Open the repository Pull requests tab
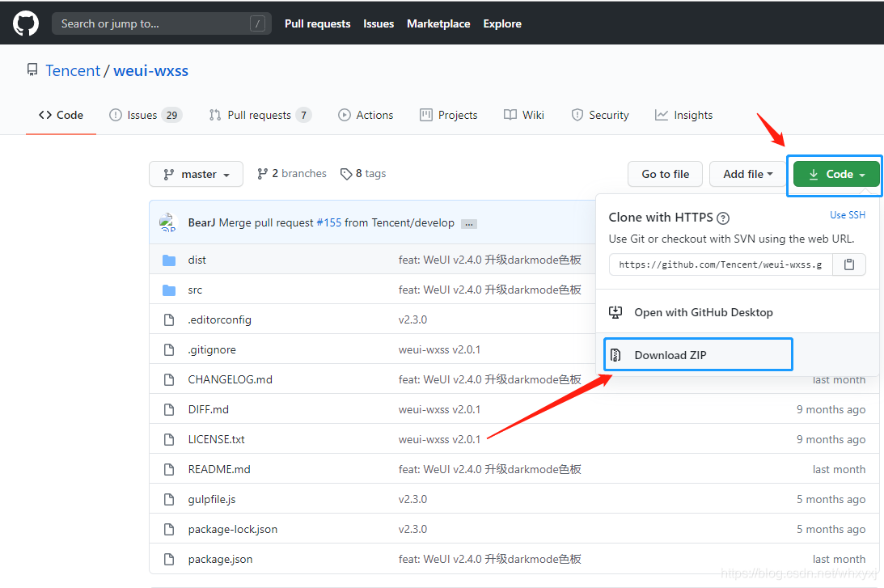Image resolution: width=884 pixels, height=588 pixels. (x=260, y=115)
